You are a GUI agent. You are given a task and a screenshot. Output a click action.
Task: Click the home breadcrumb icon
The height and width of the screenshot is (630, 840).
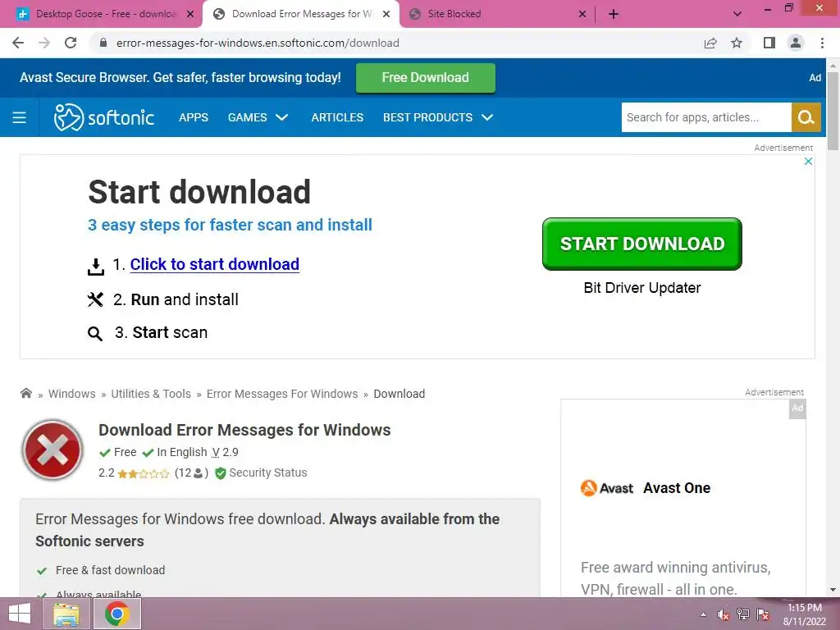[x=26, y=393]
